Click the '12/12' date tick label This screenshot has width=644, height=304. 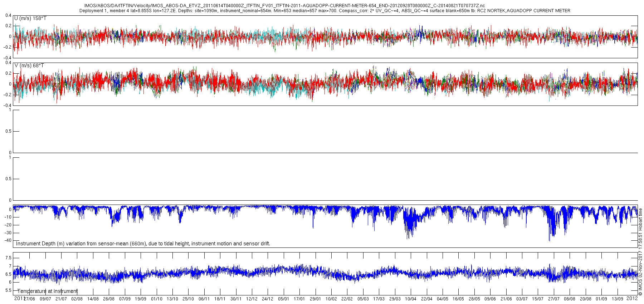point(252,299)
